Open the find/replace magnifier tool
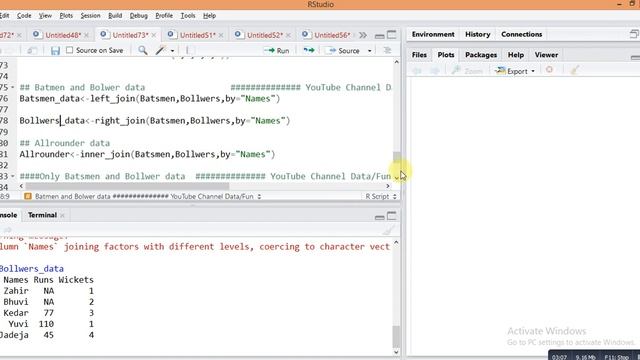 (142, 50)
